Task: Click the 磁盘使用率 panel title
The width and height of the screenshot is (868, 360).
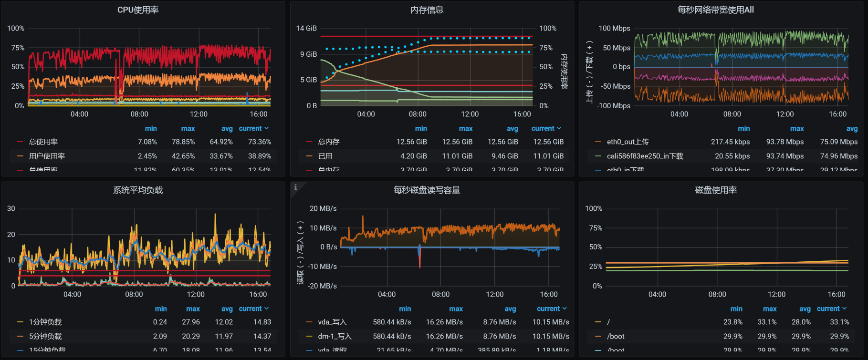Action: [715, 190]
